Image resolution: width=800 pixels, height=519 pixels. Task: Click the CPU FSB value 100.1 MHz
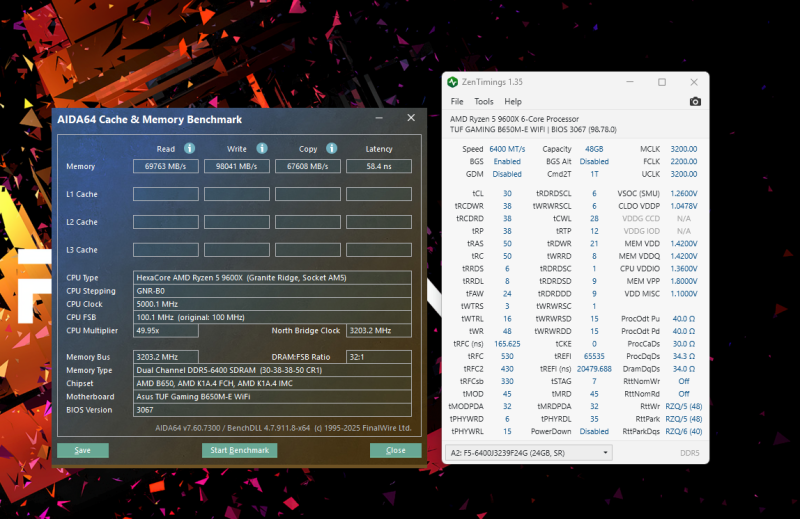272,317
